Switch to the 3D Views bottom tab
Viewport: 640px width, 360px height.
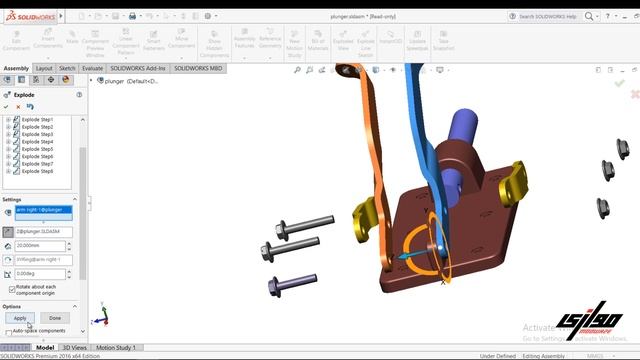pyautogui.click(x=74, y=347)
